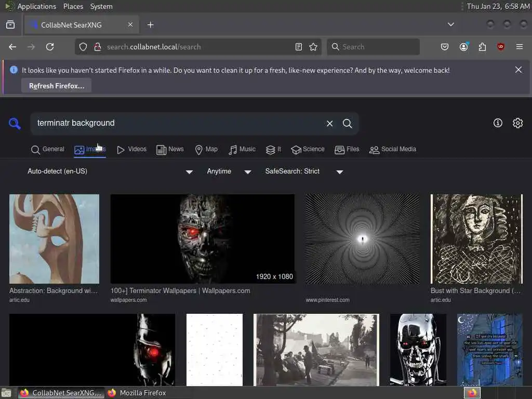Viewport: 532px width, 399px height.
Task: Click the www.pinterest.com source link
Action: [327, 300]
